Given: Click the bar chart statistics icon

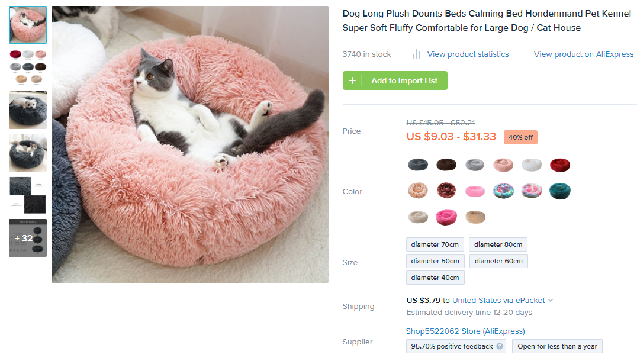Looking at the screenshot, I should [x=416, y=54].
